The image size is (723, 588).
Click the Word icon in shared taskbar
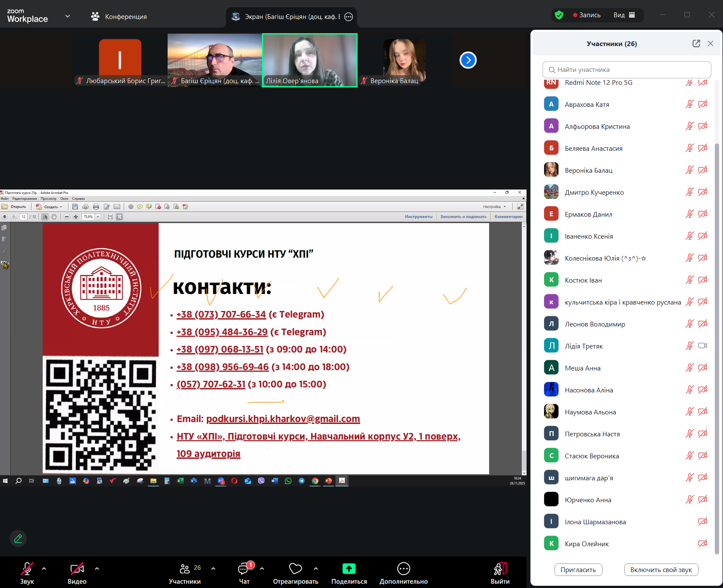coord(274,481)
